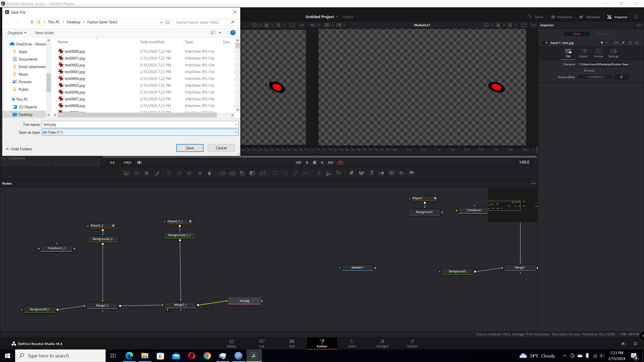Image resolution: width=644 pixels, height=362 pixels.
Task: Select the Background tool in Fusion toolbar
Action: point(126,173)
